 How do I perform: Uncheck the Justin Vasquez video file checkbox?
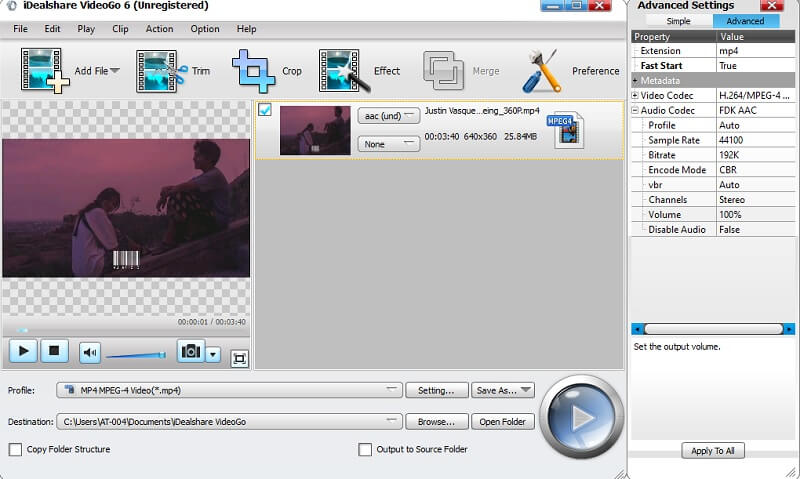(265, 110)
